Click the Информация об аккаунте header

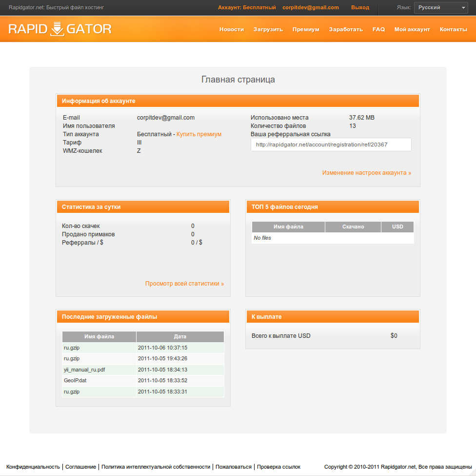[238, 101]
